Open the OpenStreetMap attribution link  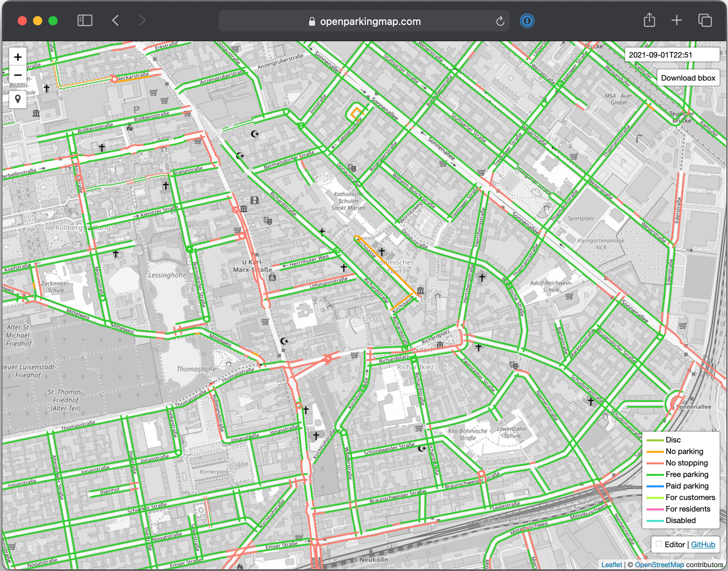(659, 565)
